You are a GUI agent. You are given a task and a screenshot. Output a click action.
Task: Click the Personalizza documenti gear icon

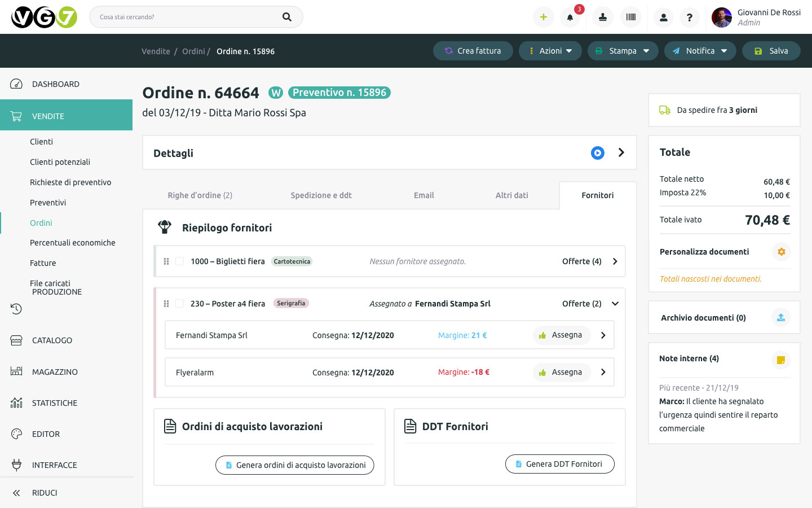point(781,252)
